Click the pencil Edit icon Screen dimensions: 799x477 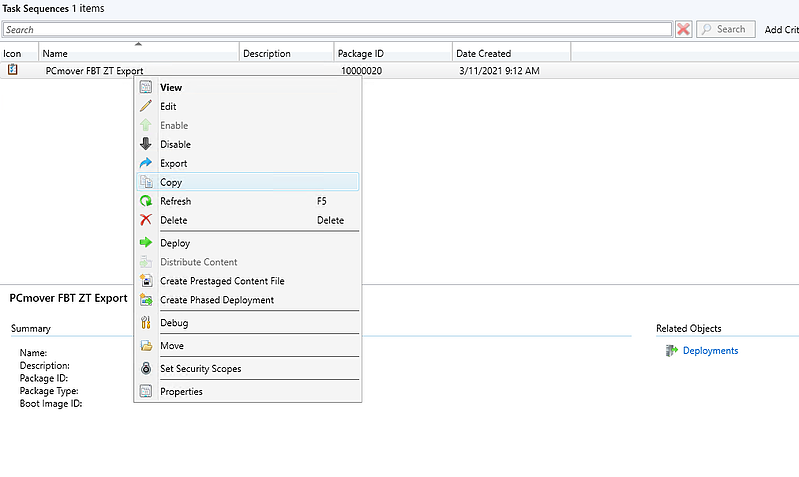pyautogui.click(x=146, y=106)
